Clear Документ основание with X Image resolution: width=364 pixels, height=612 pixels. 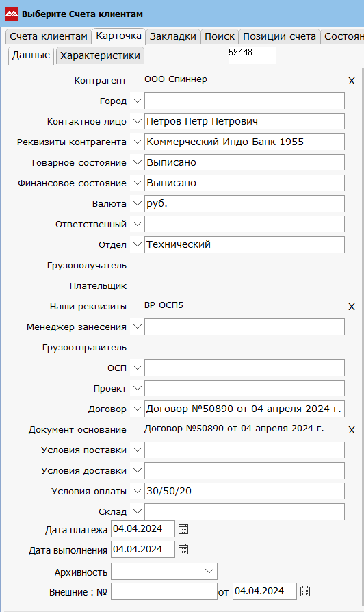[x=352, y=430]
